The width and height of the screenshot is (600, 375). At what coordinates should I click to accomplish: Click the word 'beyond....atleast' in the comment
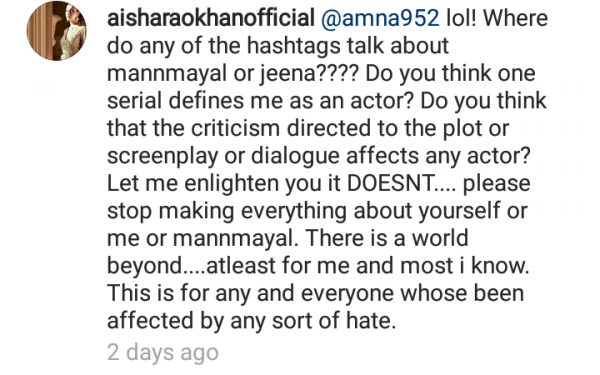point(191,265)
